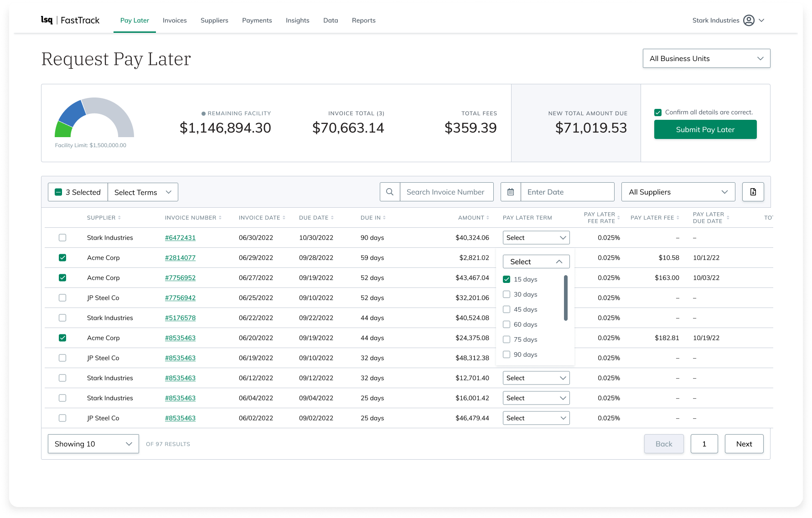Open term Select for $40,324.06 row
This screenshot has width=812, height=518.
pyautogui.click(x=536, y=238)
